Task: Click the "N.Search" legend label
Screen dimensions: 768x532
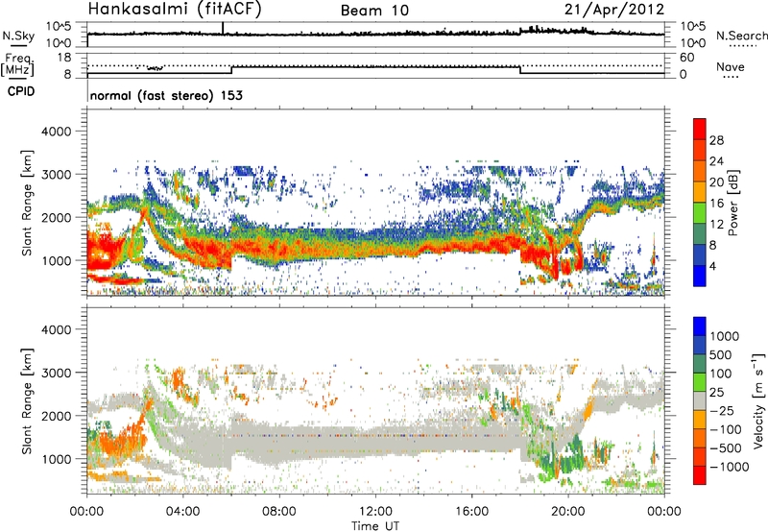Action: [x=741, y=36]
